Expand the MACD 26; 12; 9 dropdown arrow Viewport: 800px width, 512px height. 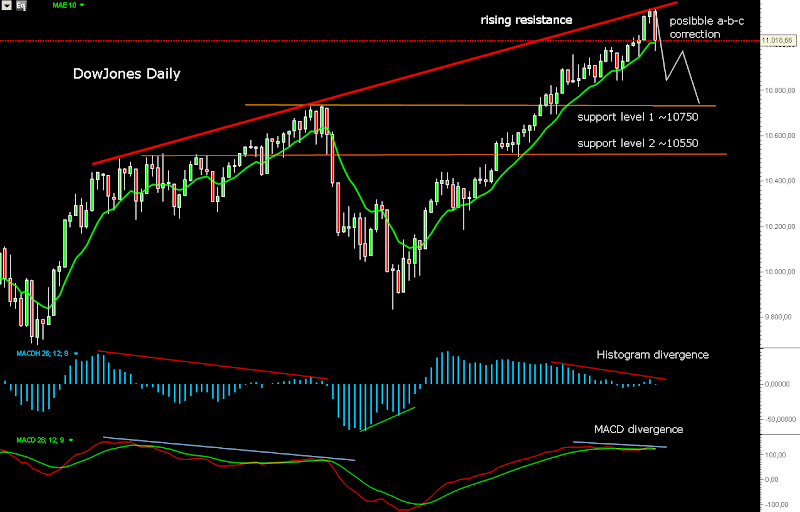[70, 440]
